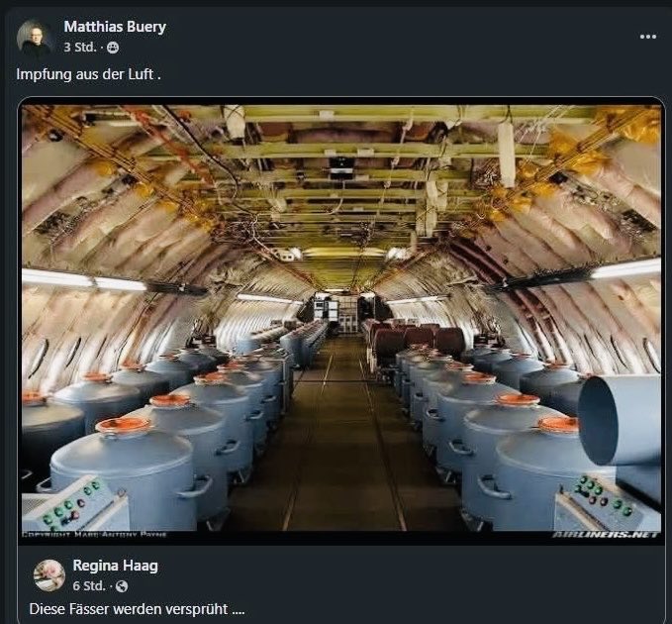Click the "3 Std." post timestamp

[x=80, y=48]
